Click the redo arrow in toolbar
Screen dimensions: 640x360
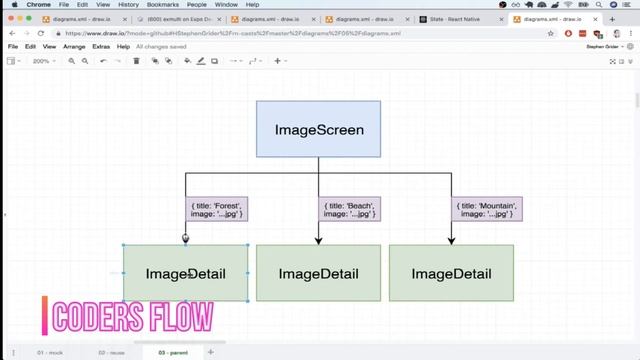pos(118,61)
